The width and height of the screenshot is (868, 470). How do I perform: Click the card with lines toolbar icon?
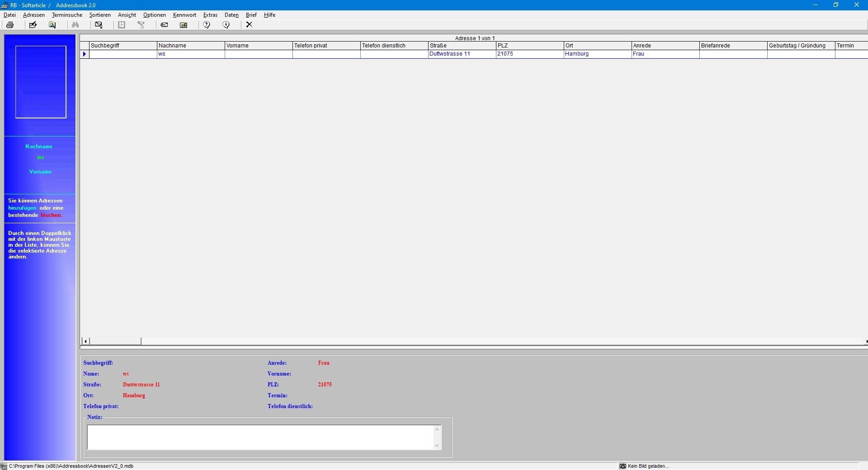pos(164,25)
